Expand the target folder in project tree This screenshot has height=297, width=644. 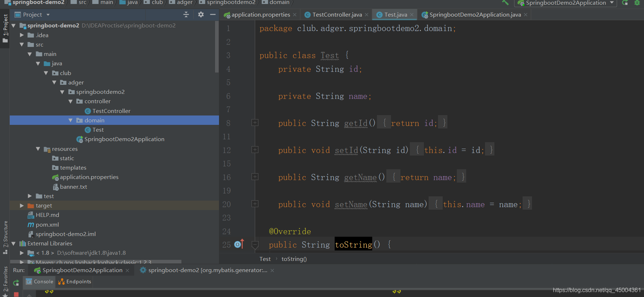(x=22, y=205)
